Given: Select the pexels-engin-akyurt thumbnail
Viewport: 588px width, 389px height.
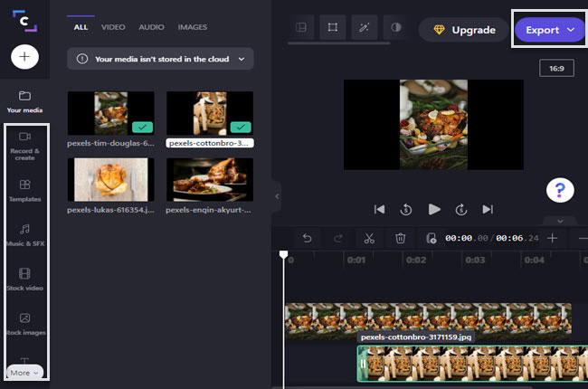Looking at the screenshot, I should [x=210, y=179].
